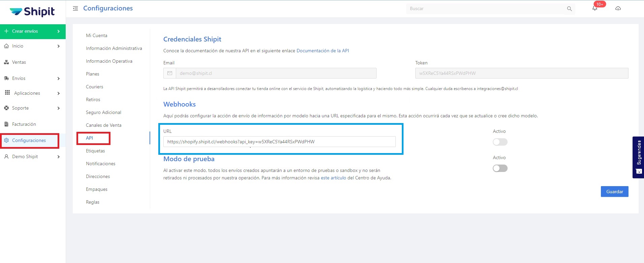Viewport: 644px width, 263px height.
Task: Click the Configuraciones page title
Action: click(108, 8)
